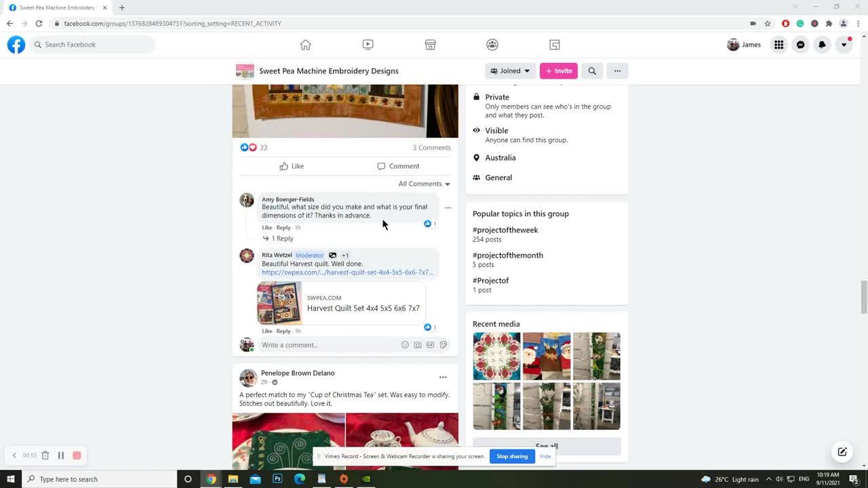The image size is (868, 488).
Task: Open options on Penelope Brown Delano's post
Action: click(443, 378)
